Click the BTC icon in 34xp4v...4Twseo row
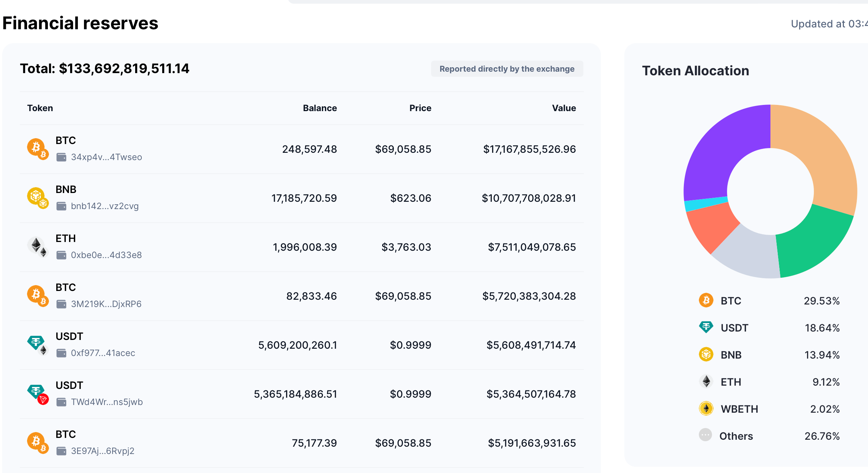Viewport: 868px width, 473px height. (38, 149)
